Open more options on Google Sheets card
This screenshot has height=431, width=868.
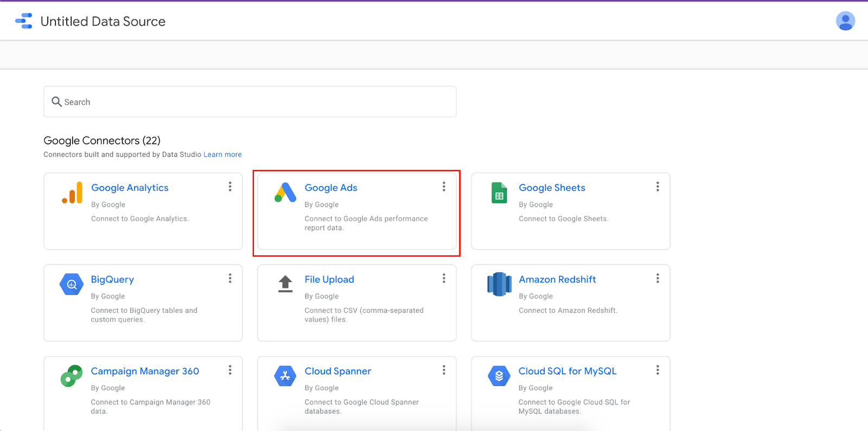pos(658,186)
